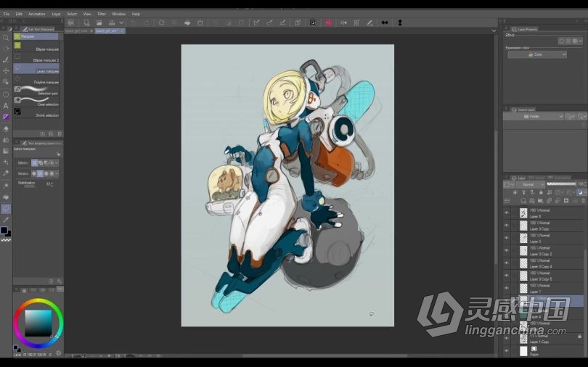Click the Stabilization value field
The height and width of the screenshot is (367, 588).
click(x=49, y=184)
